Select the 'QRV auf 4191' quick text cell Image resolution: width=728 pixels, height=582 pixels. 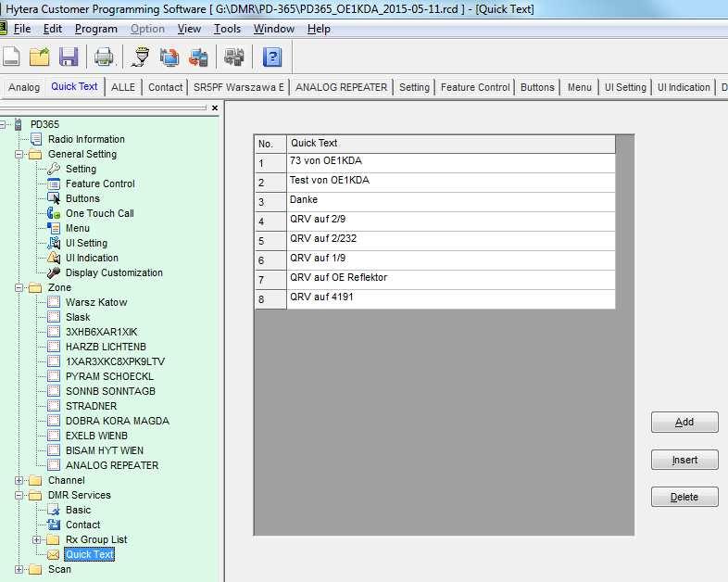click(x=451, y=299)
